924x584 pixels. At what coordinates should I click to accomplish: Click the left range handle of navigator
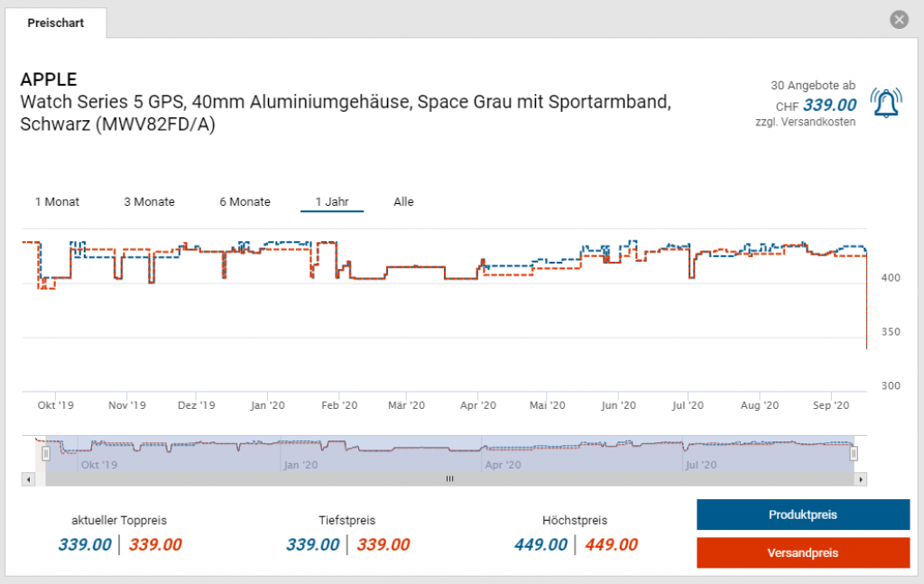[46, 454]
